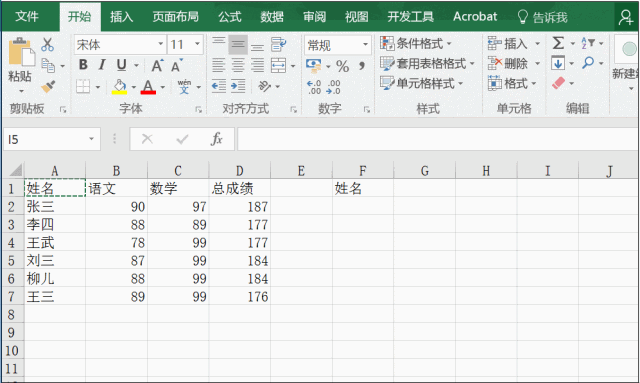The height and width of the screenshot is (383, 640).
Task: Click the user account share icon
Action: 625,17
